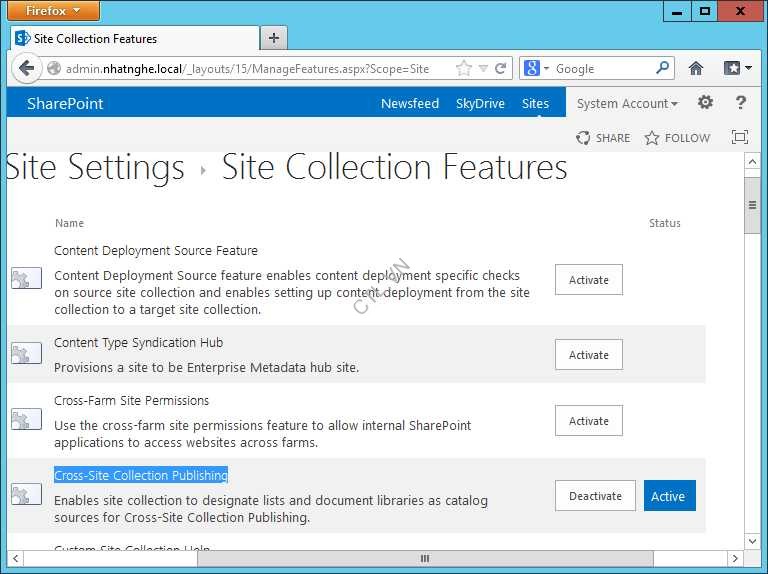Open the SharePoint help question mark
Viewport: 768px width, 574px height.
click(x=741, y=103)
